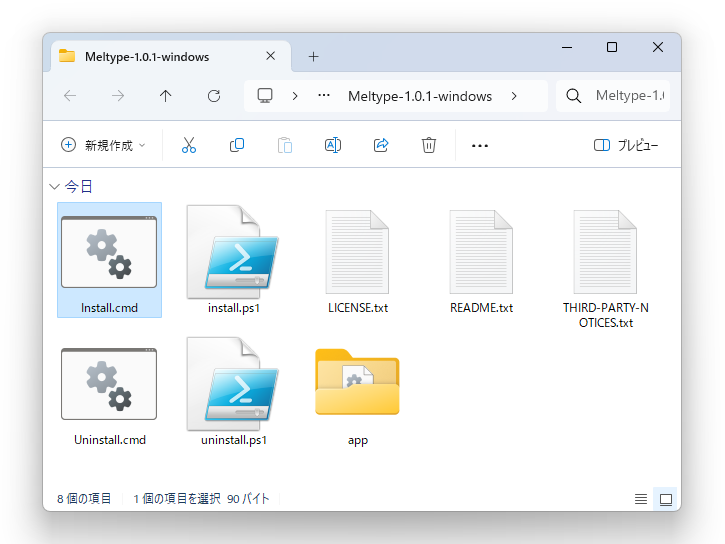725x544 pixels.
Task: Toggle the プレビュー preview pane
Action: pyautogui.click(x=626, y=145)
